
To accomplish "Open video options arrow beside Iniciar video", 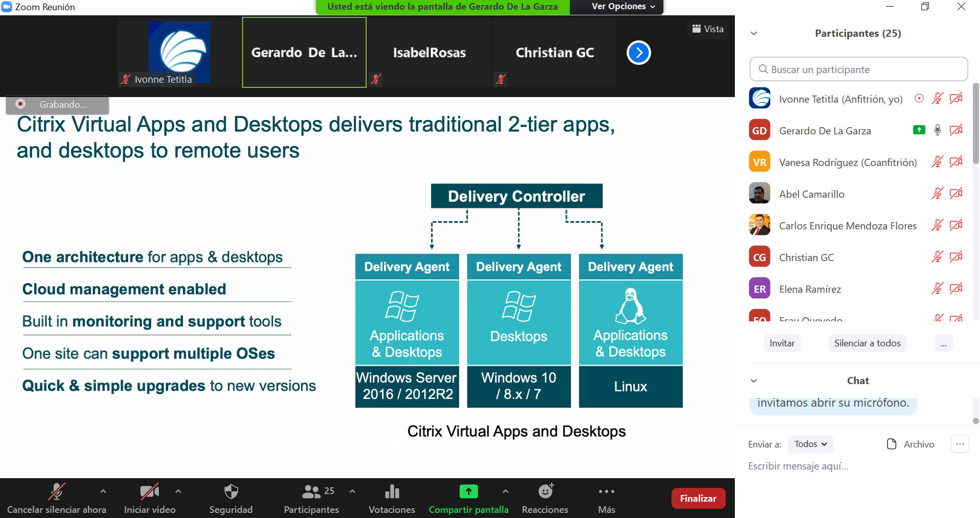I will pyautogui.click(x=178, y=491).
